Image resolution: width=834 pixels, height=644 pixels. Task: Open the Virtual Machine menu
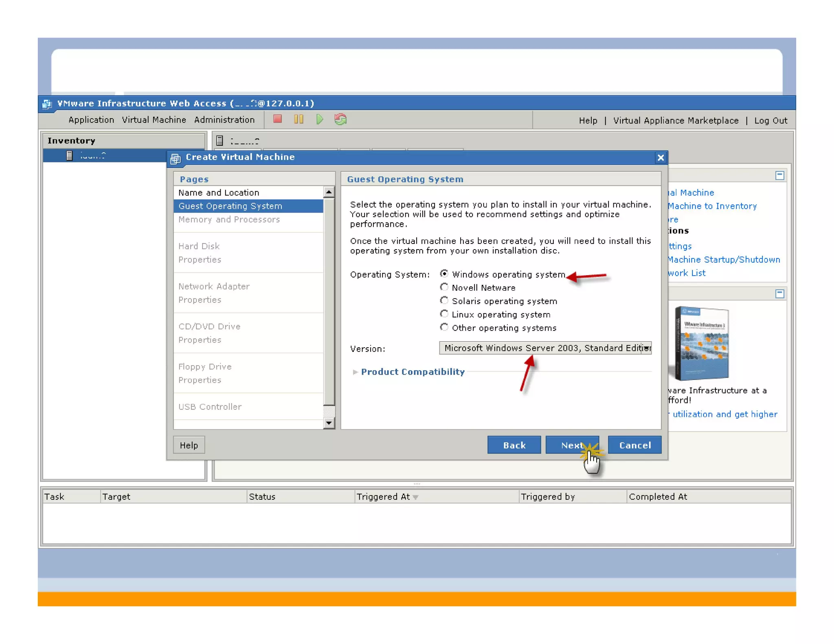coord(154,120)
